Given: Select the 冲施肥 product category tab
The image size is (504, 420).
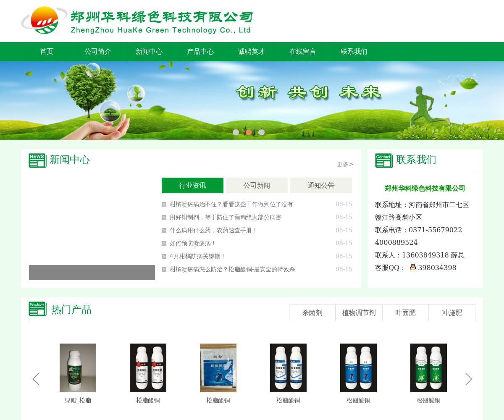Looking at the screenshot, I should (x=452, y=312).
